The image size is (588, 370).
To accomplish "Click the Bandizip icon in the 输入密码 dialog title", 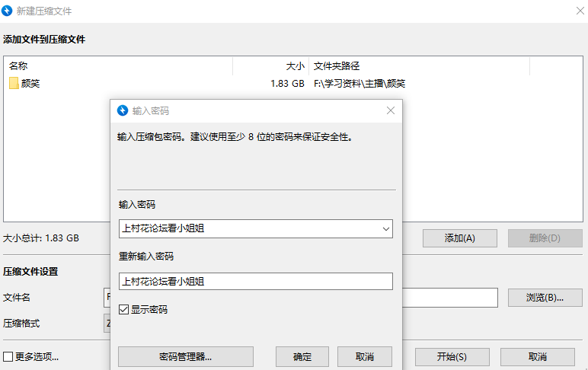I will tap(122, 110).
